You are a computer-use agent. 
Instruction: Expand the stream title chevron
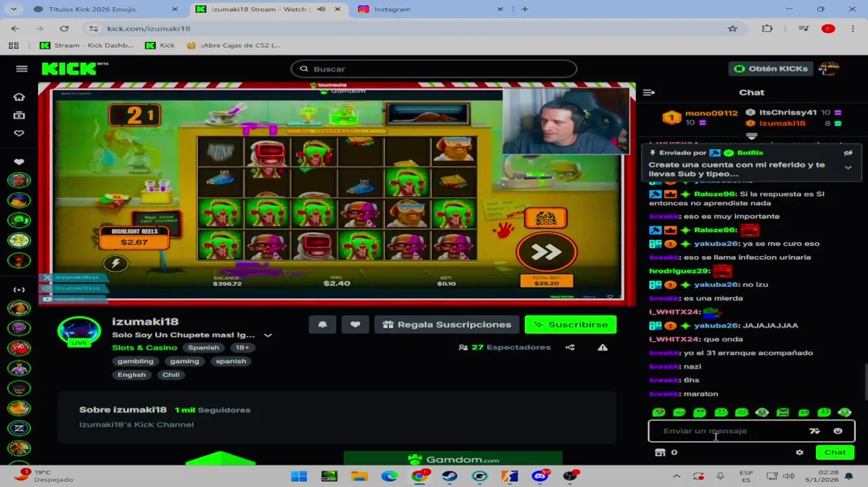point(268,335)
